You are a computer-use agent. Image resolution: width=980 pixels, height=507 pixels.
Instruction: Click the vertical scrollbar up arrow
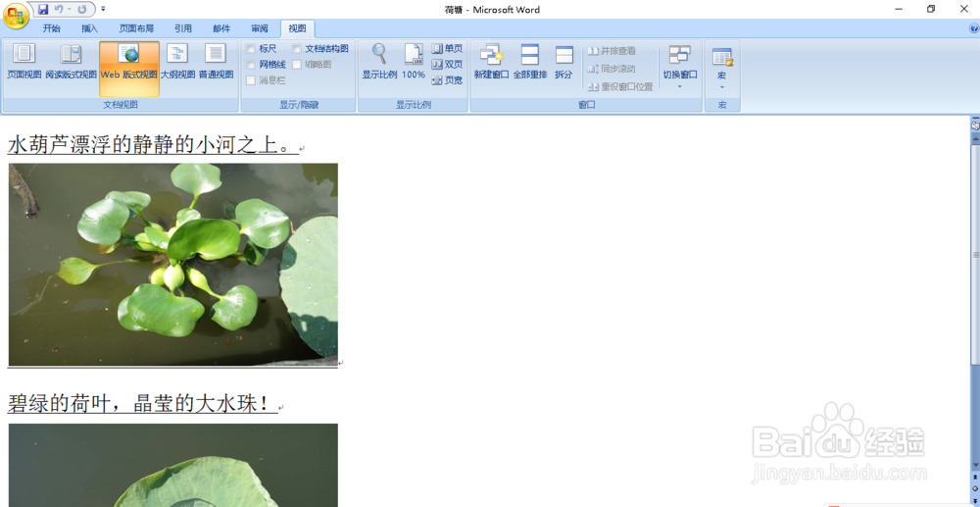(x=974, y=137)
